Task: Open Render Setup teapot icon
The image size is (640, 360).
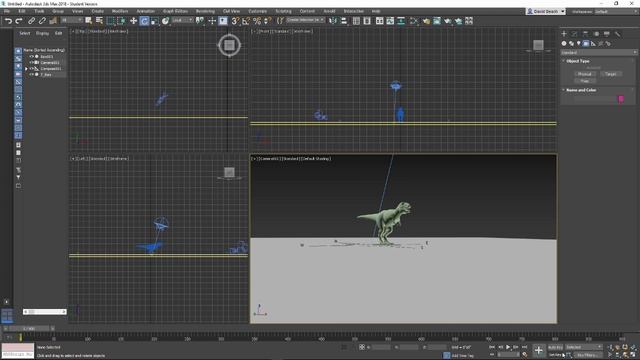Action: [426, 21]
